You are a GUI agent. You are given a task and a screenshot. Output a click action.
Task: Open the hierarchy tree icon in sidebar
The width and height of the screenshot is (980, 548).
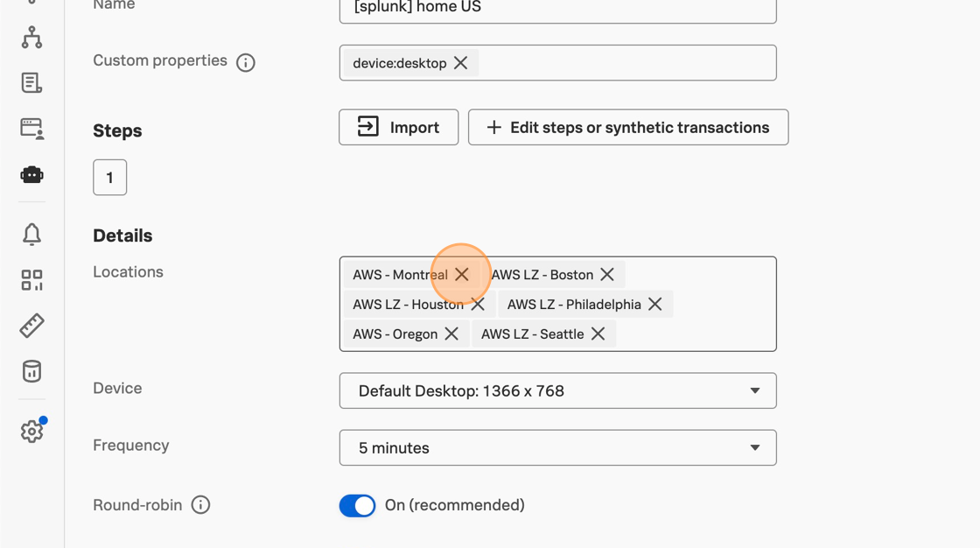[x=31, y=37]
